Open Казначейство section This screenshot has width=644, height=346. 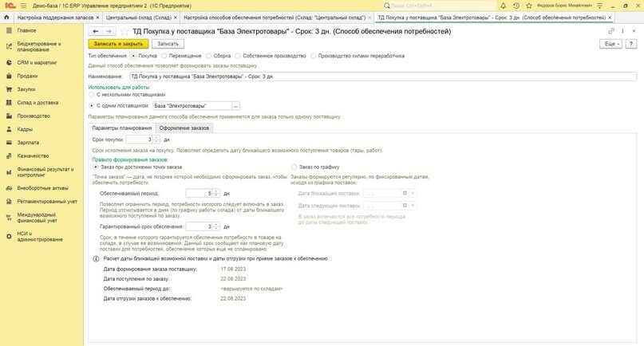pos(33,156)
